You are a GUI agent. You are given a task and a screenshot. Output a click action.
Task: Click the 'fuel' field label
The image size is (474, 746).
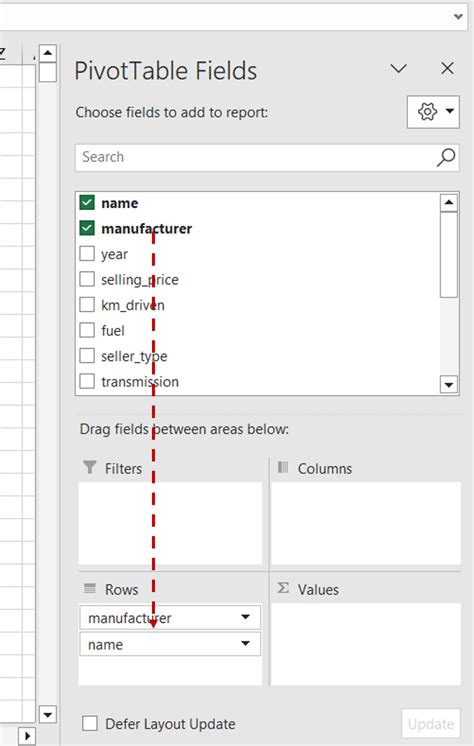[x=113, y=330]
